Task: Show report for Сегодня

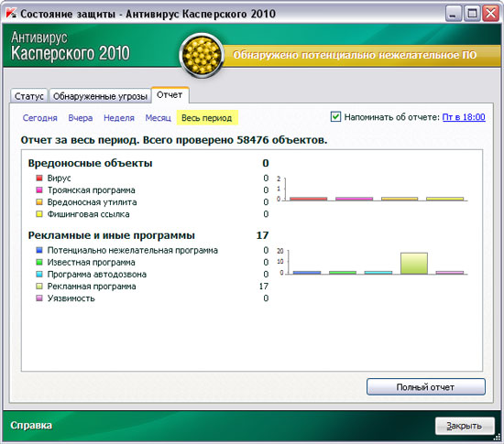Action: coord(39,118)
